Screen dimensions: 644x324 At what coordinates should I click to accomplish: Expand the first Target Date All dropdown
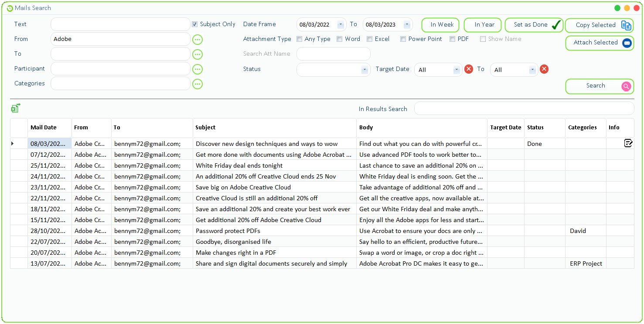coord(457,69)
